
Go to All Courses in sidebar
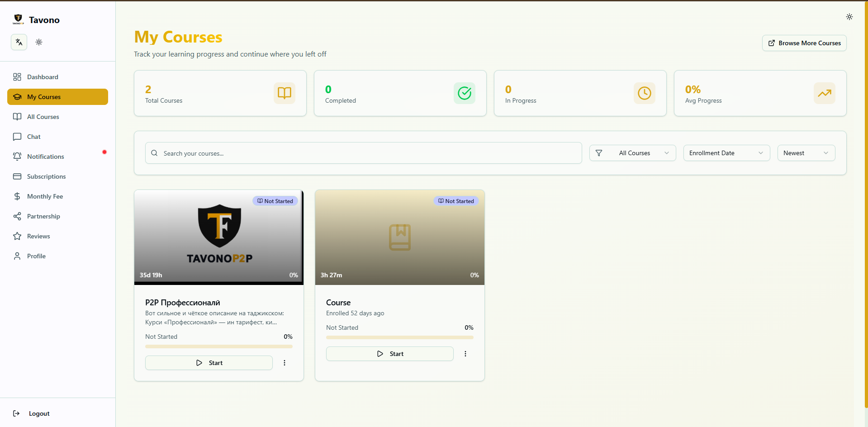pos(57,117)
